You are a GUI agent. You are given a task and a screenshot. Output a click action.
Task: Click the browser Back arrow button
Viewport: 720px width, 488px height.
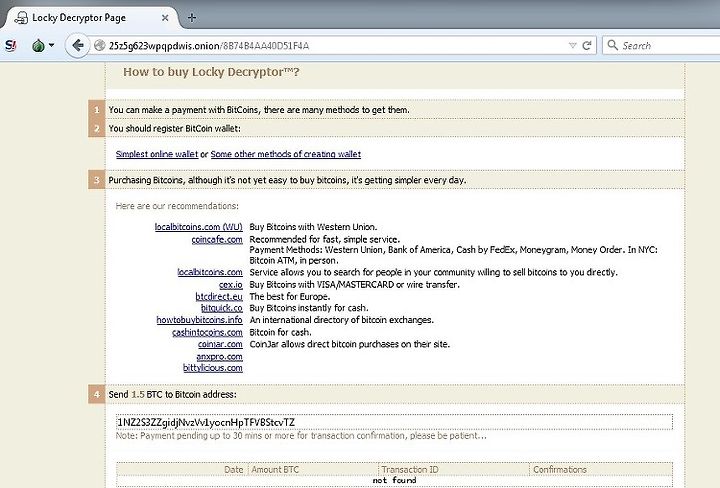coord(78,45)
